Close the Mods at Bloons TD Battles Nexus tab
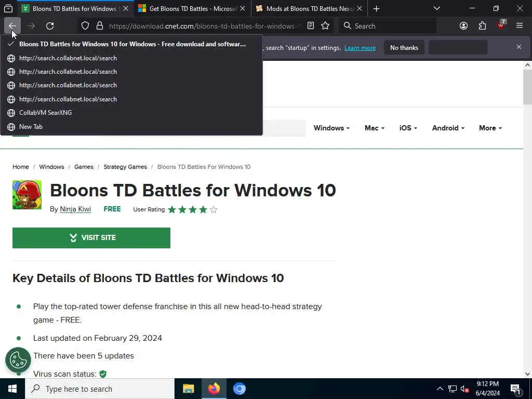This screenshot has width=532, height=399. 360,8
